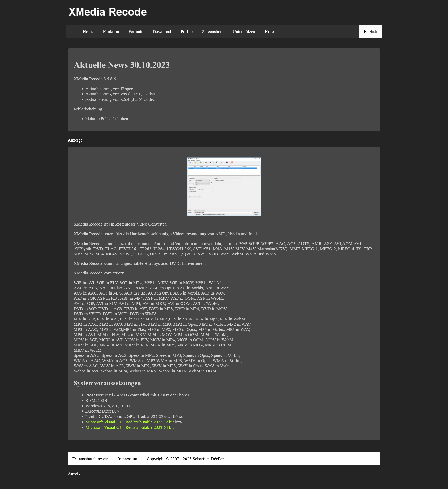Click the 'XMedia Recode konvertiert:' line
Screen dimensions: 448x489
(99, 273)
